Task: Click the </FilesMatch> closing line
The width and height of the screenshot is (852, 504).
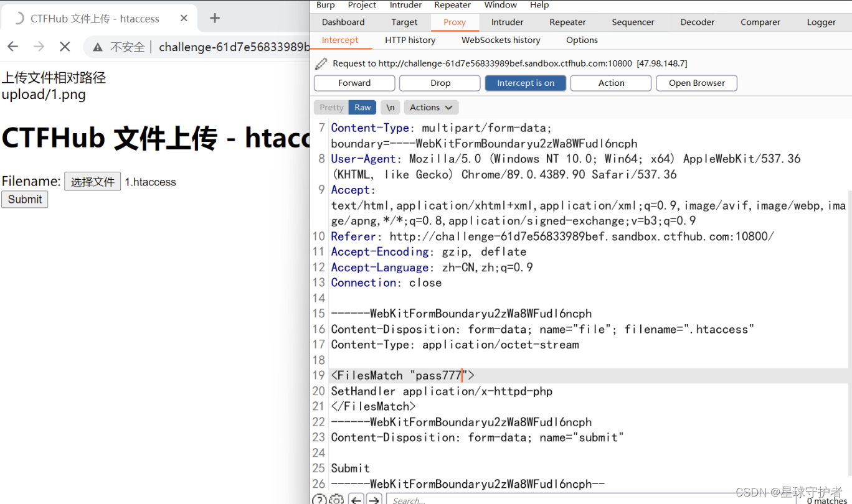Action: (x=373, y=407)
